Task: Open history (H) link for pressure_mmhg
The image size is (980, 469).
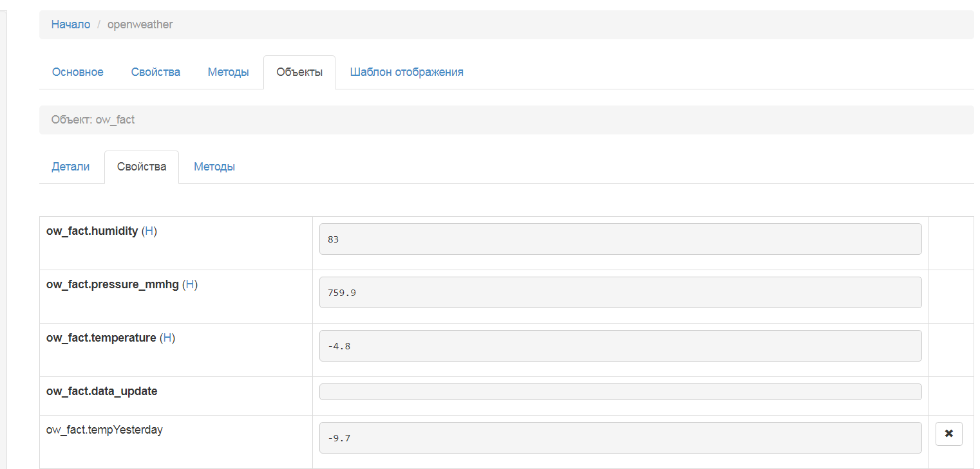Action: pyautogui.click(x=190, y=284)
